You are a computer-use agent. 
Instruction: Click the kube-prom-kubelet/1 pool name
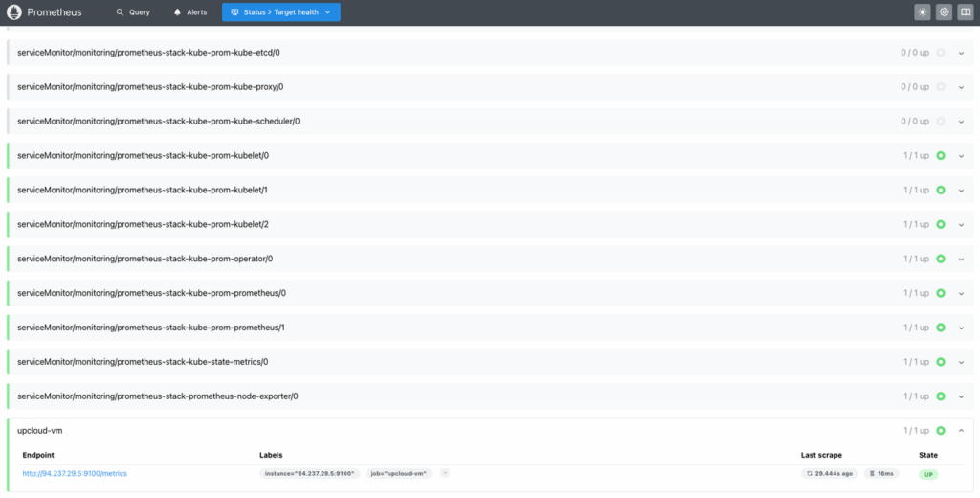pyautogui.click(x=143, y=191)
